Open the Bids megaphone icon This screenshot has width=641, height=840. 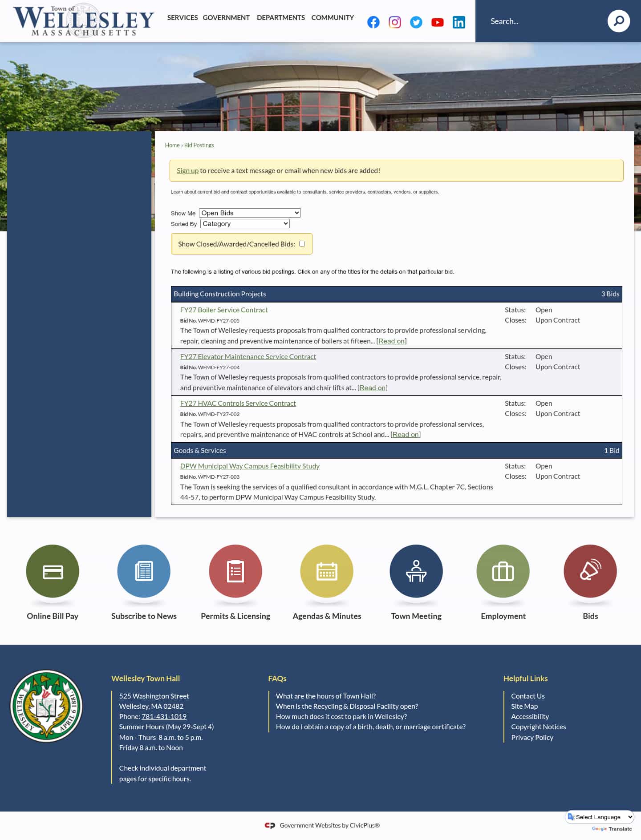pos(590,571)
